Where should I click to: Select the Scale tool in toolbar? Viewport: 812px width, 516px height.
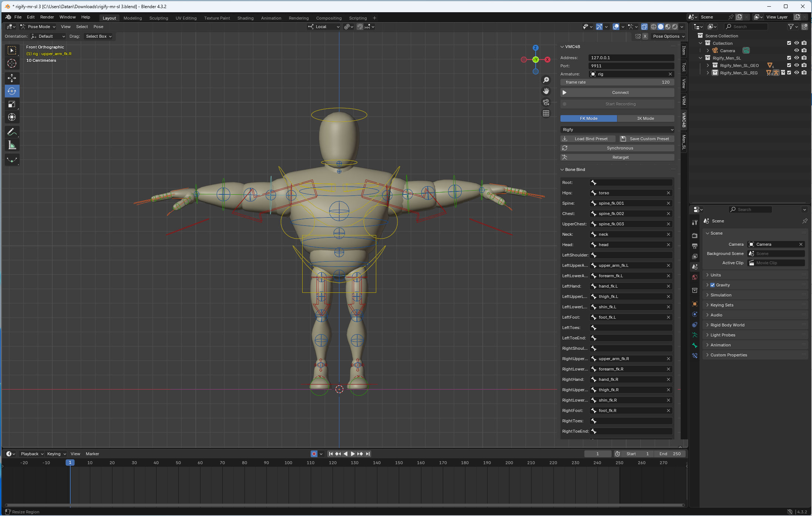click(x=12, y=104)
